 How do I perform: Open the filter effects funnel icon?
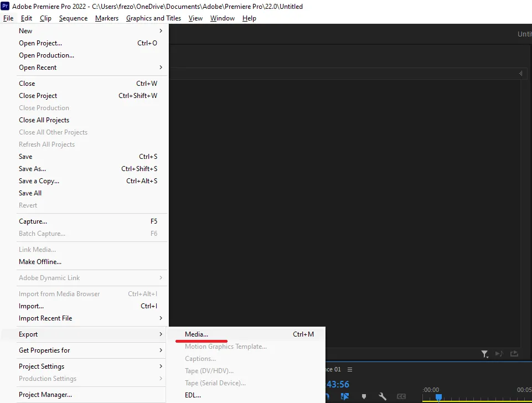coord(484,354)
